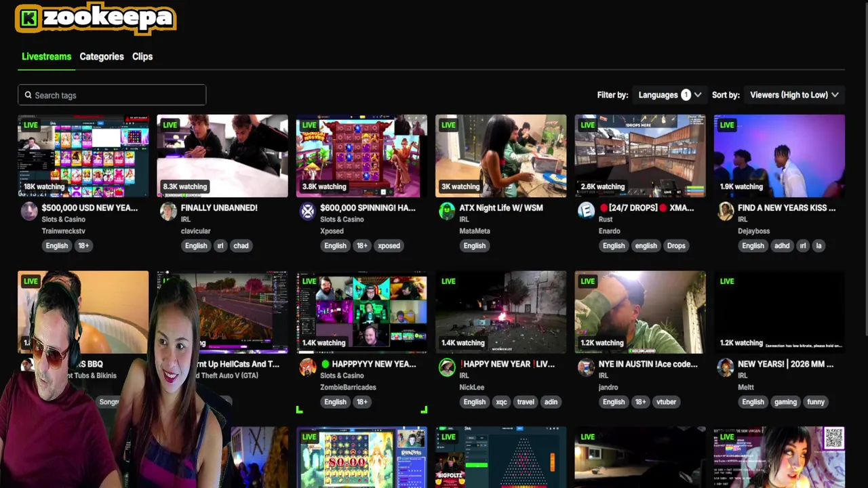The height and width of the screenshot is (488, 868).
Task: Click the FINALLY UNBANNED! stream title
Action: [x=219, y=208]
